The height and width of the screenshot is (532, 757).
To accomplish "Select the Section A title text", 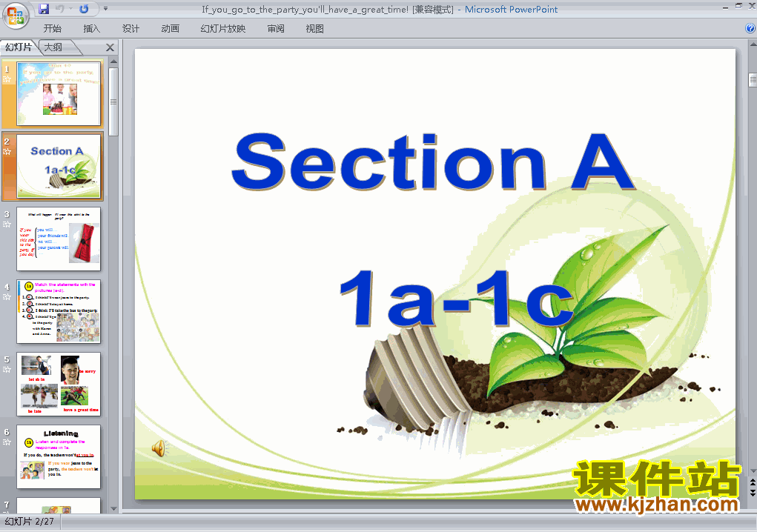I will point(432,162).
